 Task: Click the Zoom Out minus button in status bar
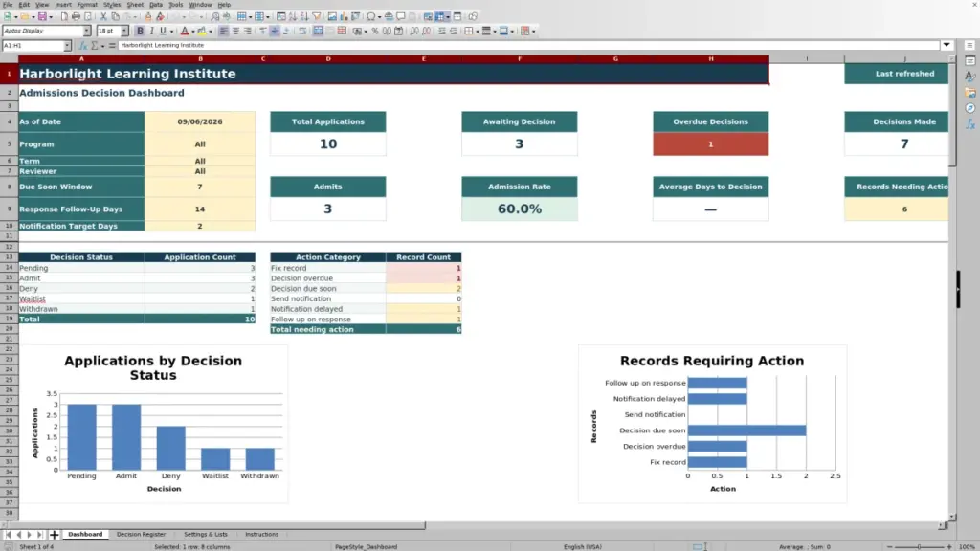[x=890, y=546]
